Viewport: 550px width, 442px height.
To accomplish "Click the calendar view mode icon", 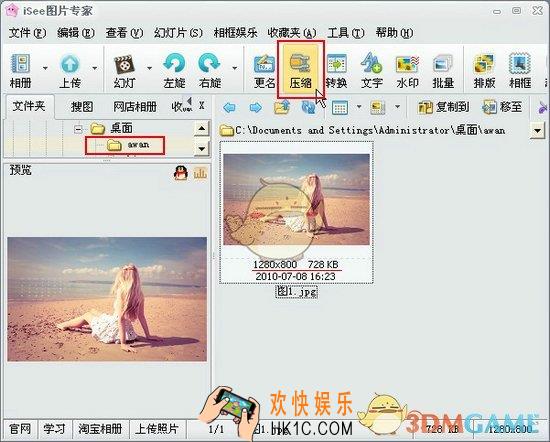I will pyautogui.click(x=340, y=107).
